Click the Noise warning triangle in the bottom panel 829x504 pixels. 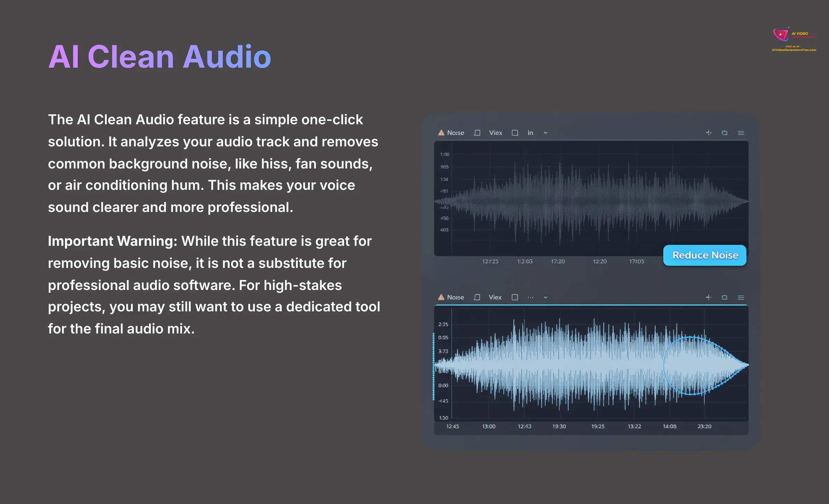[x=441, y=297]
